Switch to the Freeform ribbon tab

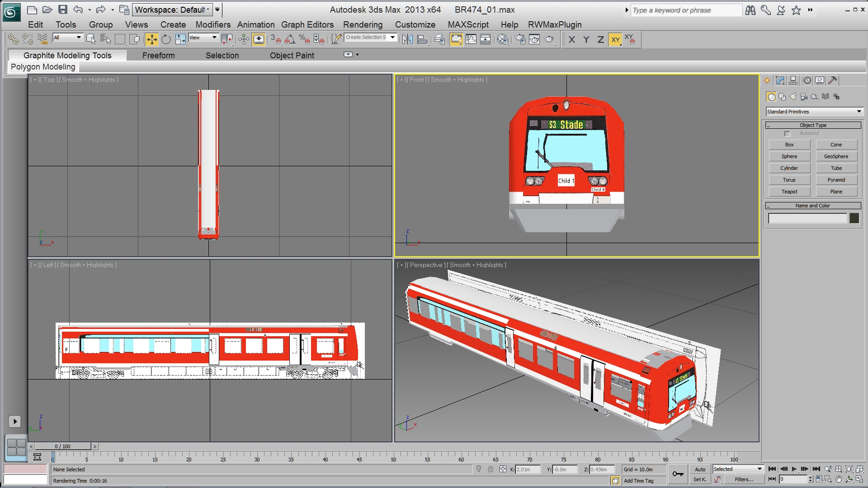(158, 55)
